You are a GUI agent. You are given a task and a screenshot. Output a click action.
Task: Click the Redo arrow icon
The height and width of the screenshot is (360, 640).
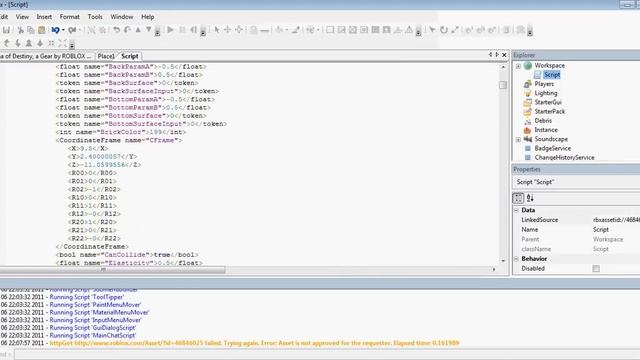[72, 30]
